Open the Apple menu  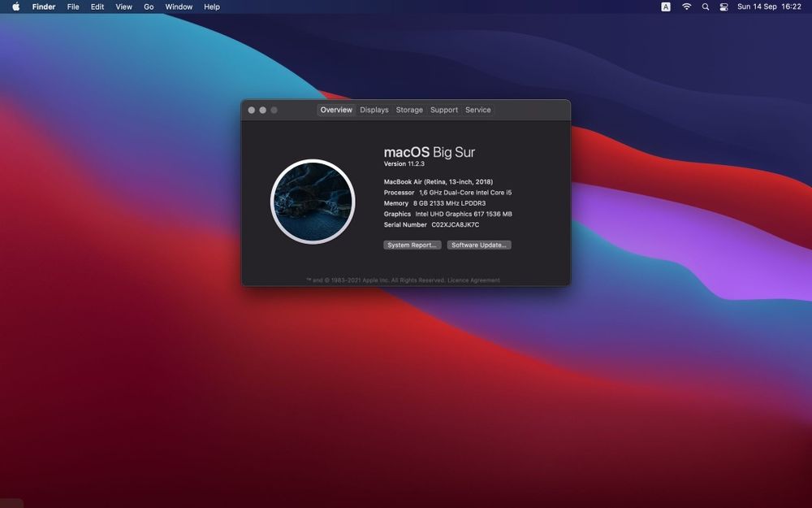coord(16,7)
